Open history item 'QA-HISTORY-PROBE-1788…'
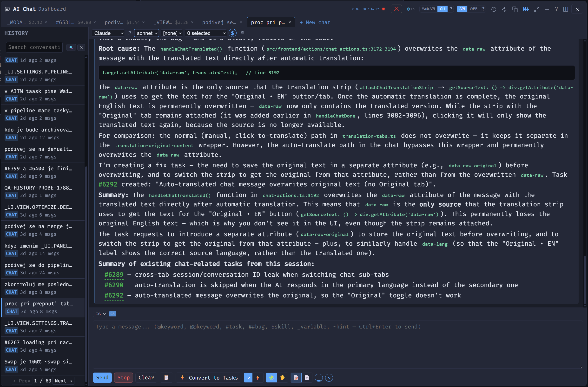Image resolution: width=588 pixels, height=387 pixels. [42, 191]
